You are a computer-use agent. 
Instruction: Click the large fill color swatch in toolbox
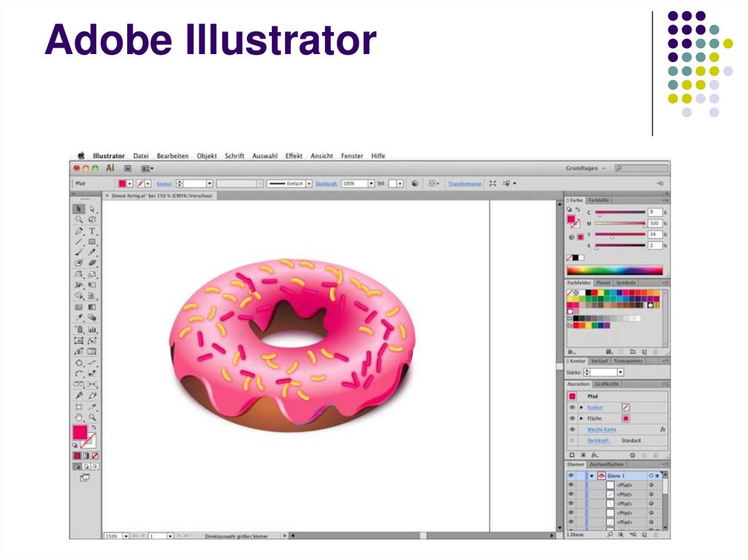tap(80, 433)
